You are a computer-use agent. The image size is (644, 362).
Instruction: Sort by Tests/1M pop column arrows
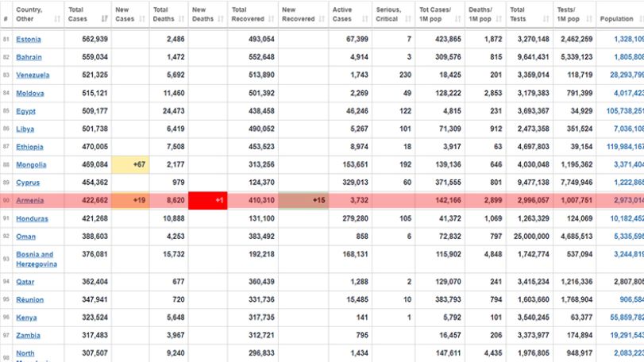pyautogui.click(x=589, y=19)
